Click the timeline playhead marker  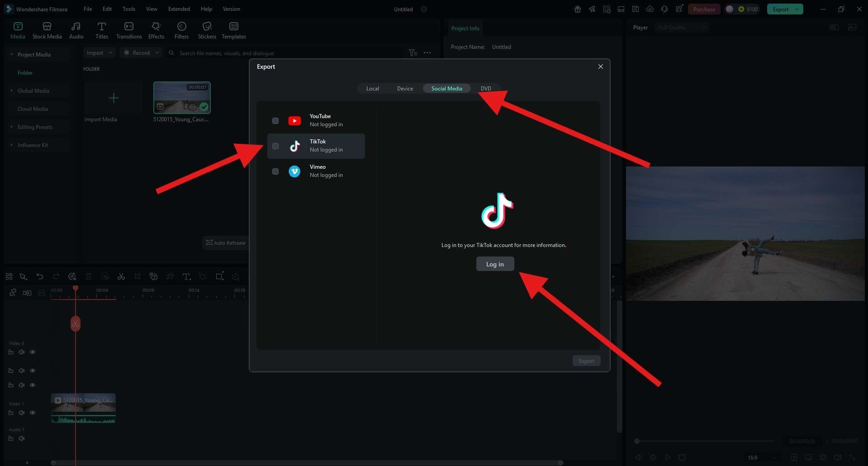tap(76, 288)
